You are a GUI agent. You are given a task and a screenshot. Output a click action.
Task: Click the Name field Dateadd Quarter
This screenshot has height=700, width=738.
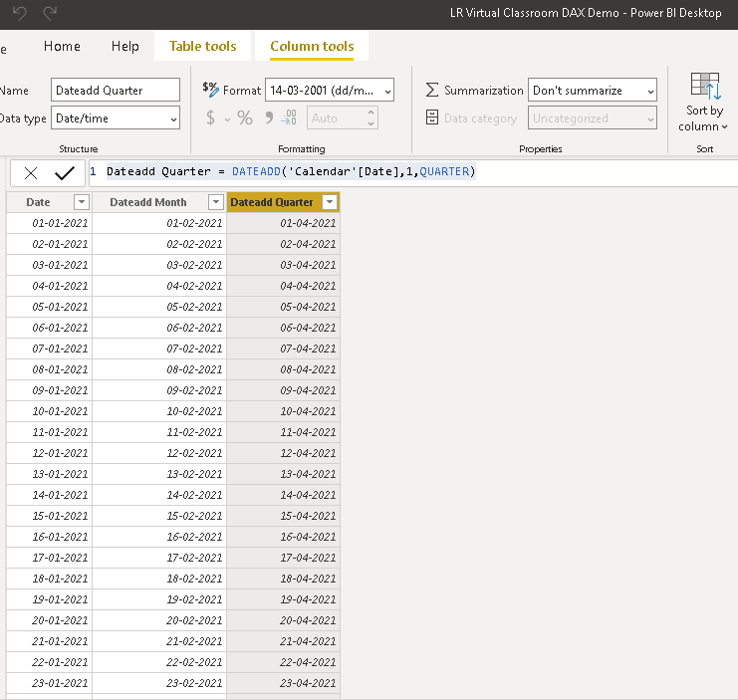(x=116, y=90)
